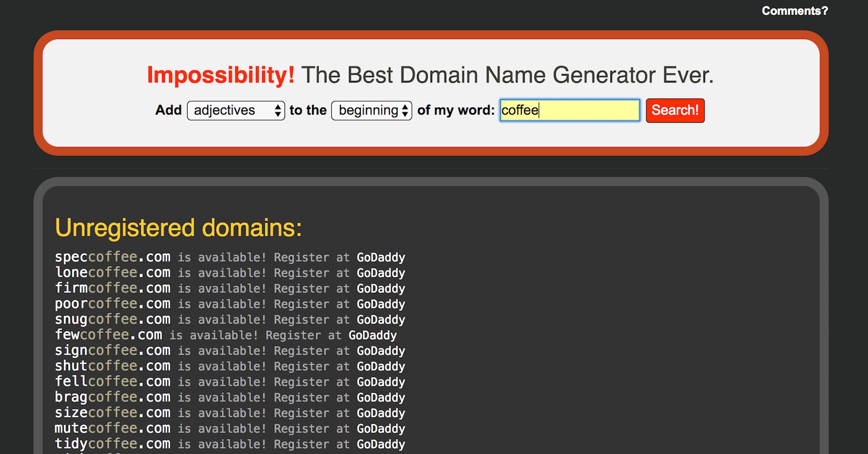Open GoDaddy link for mutecoffee.com

click(381, 429)
